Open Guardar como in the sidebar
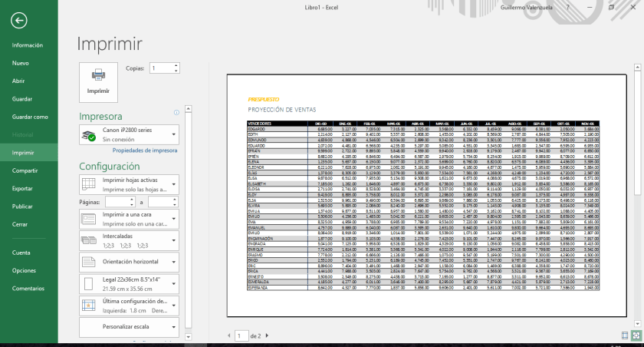 pos(29,117)
